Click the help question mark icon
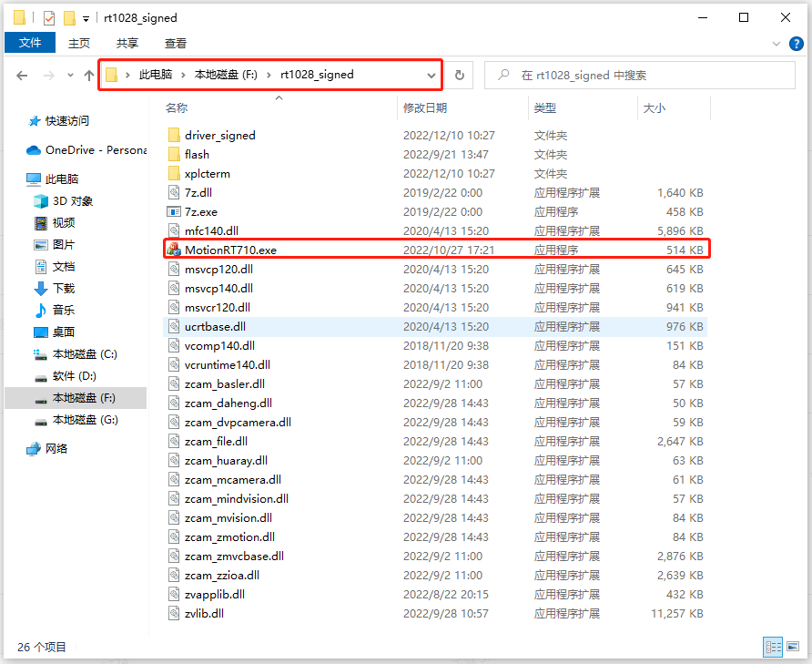Screen dimensions: 812x664 [796, 44]
